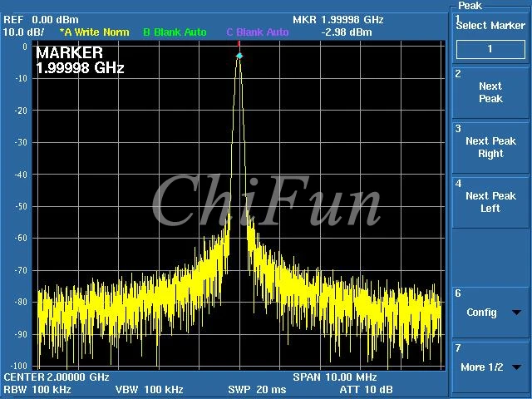The height and width of the screenshot is (399, 532).
Task: Select the B Blank Auto trace label
Action: pyautogui.click(x=175, y=32)
